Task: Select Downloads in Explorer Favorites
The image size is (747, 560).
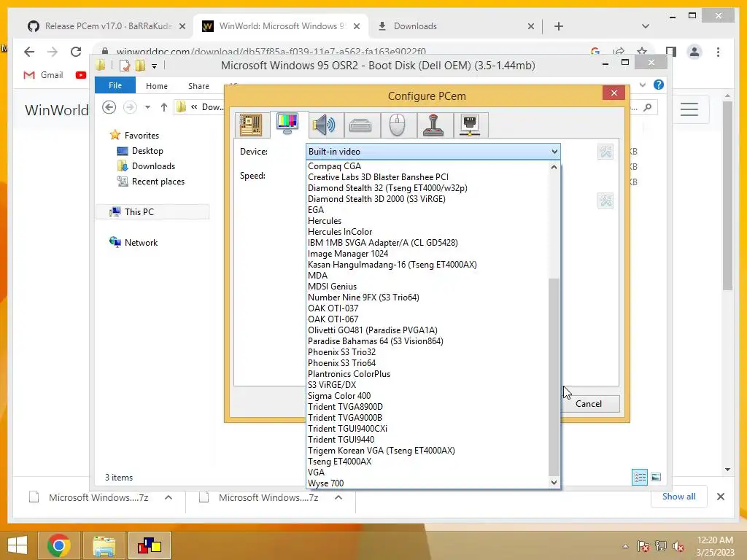Action: coord(153,166)
